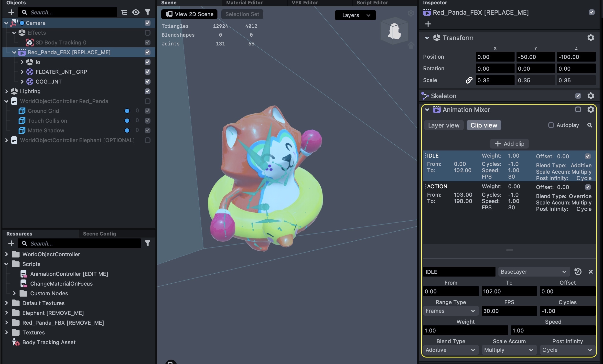Click the plus icon in Resources panel
This screenshot has height=364, width=603.
tap(11, 243)
